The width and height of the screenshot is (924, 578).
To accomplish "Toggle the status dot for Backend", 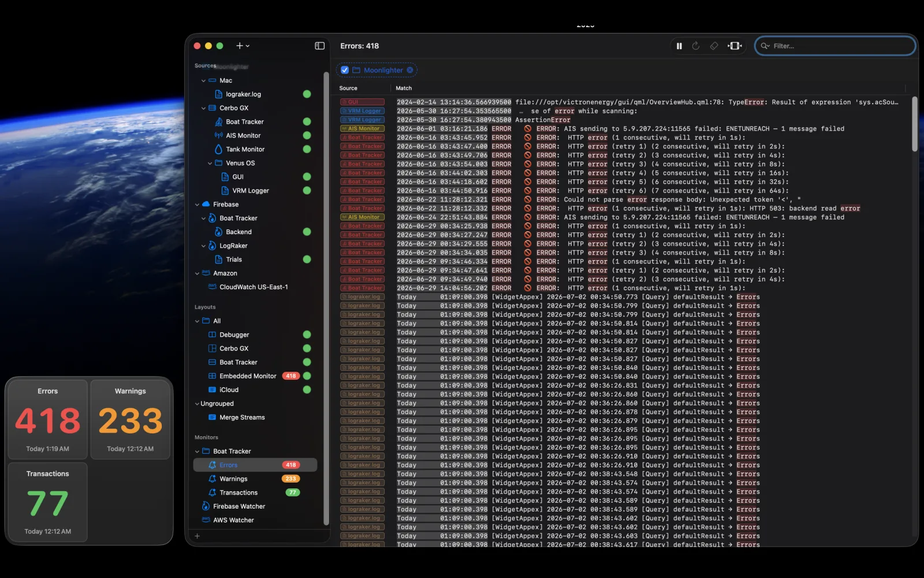I will (307, 232).
